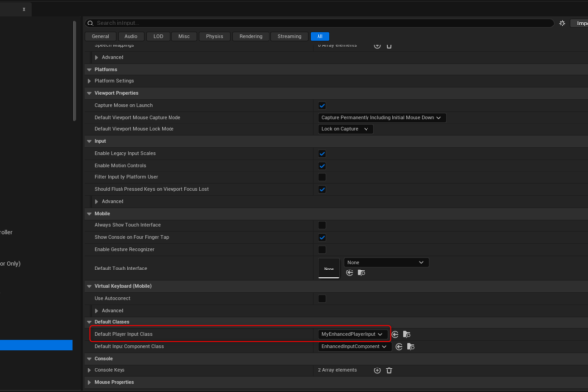Screen dimensions: 588x392
Task: Select the Misc filter tab
Action: click(184, 37)
